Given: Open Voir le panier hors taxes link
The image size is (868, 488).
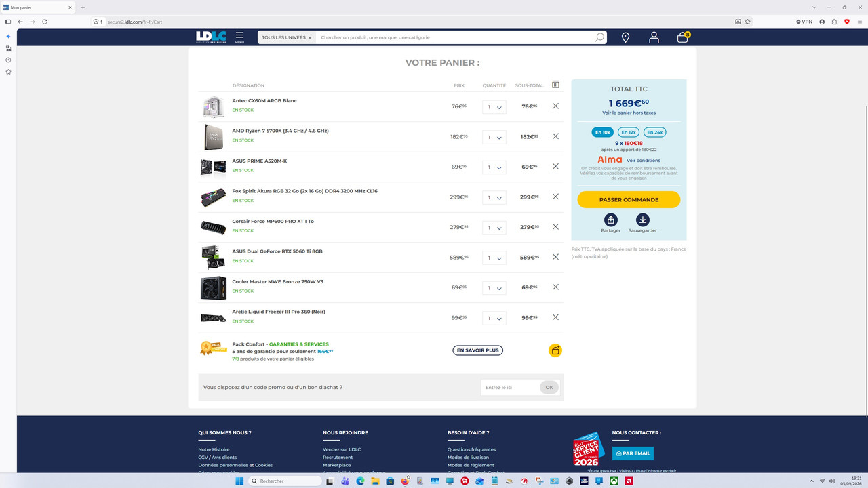Looking at the screenshot, I should (x=629, y=113).
